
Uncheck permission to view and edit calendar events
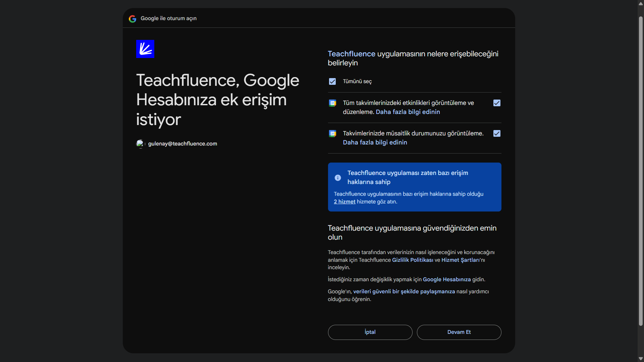click(497, 103)
